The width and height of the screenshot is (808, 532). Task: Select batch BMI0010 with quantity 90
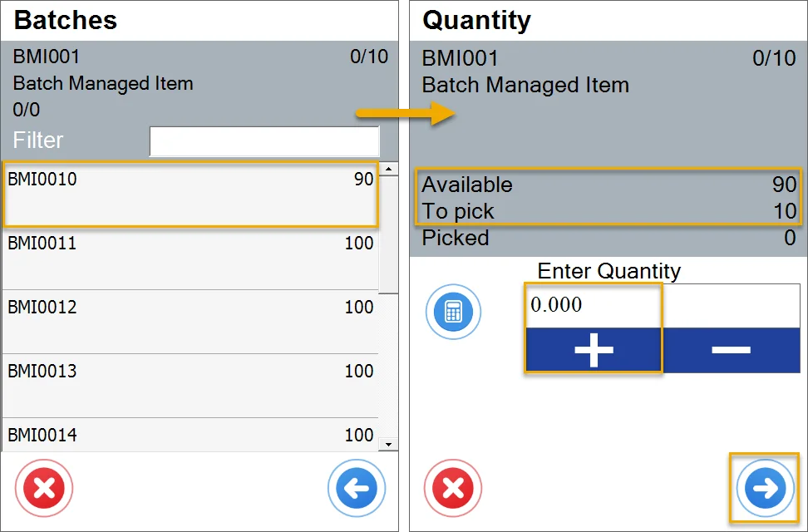[x=190, y=194]
